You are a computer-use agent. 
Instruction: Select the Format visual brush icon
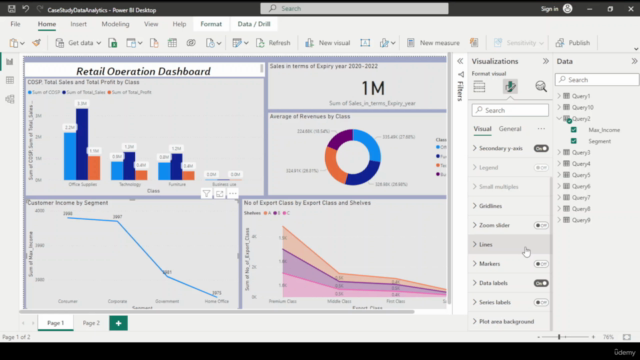coord(510,87)
